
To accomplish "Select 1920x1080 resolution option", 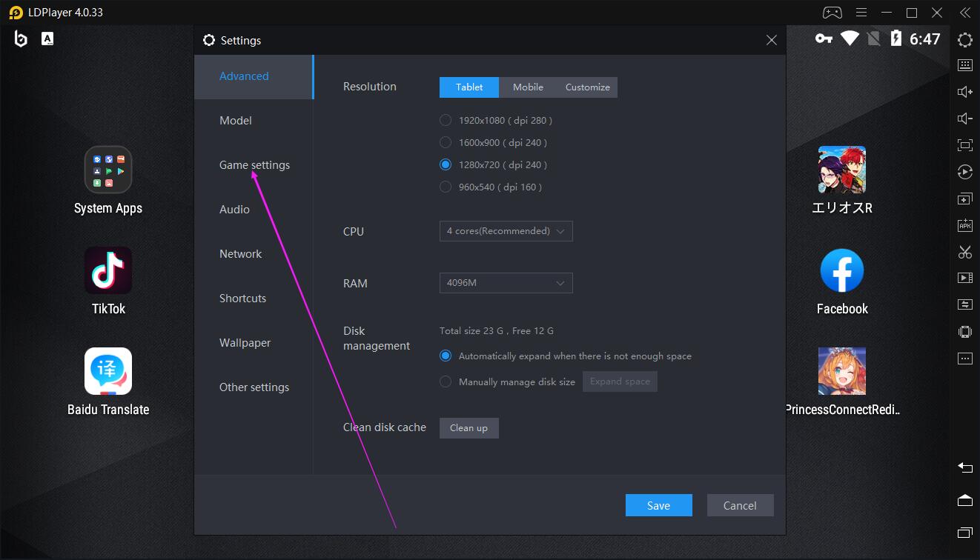I will click(x=446, y=120).
